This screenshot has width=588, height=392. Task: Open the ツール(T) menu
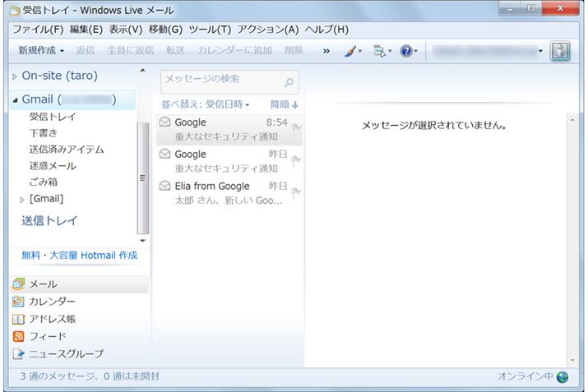210,30
